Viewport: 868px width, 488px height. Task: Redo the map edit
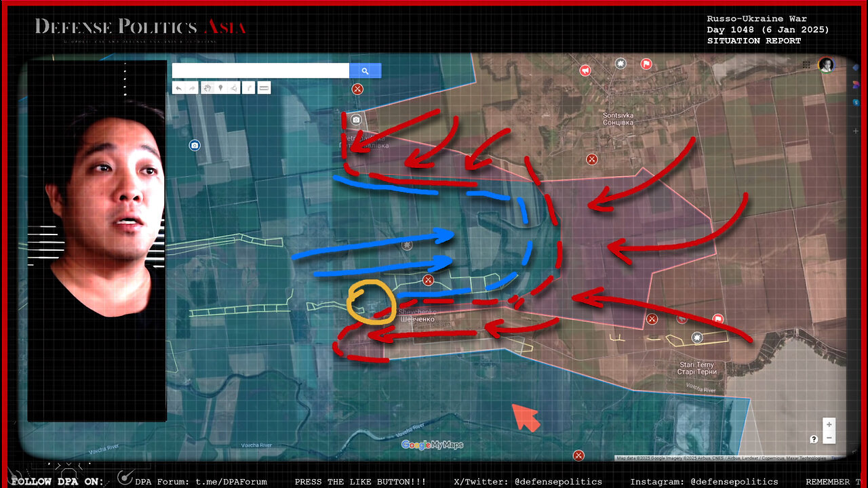pyautogui.click(x=192, y=87)
